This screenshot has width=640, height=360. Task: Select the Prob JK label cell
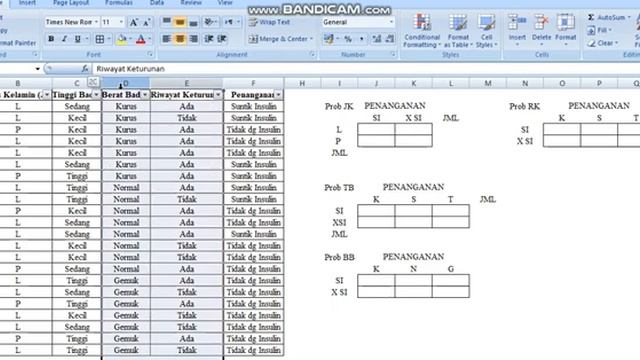(339, 107)
